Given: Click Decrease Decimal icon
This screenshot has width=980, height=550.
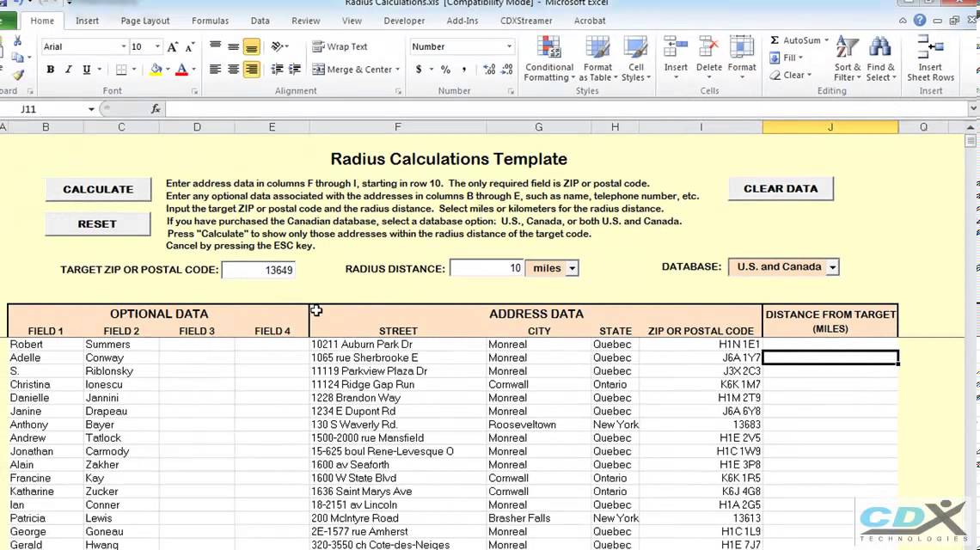Looking at the screenshot, I should [507, 70].
